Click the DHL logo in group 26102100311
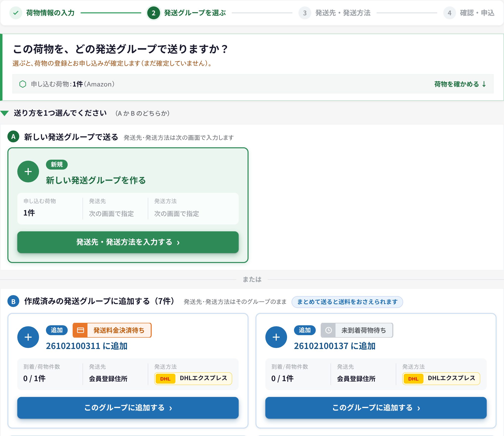Screen dimensions: 504x436 pos(165,379)
